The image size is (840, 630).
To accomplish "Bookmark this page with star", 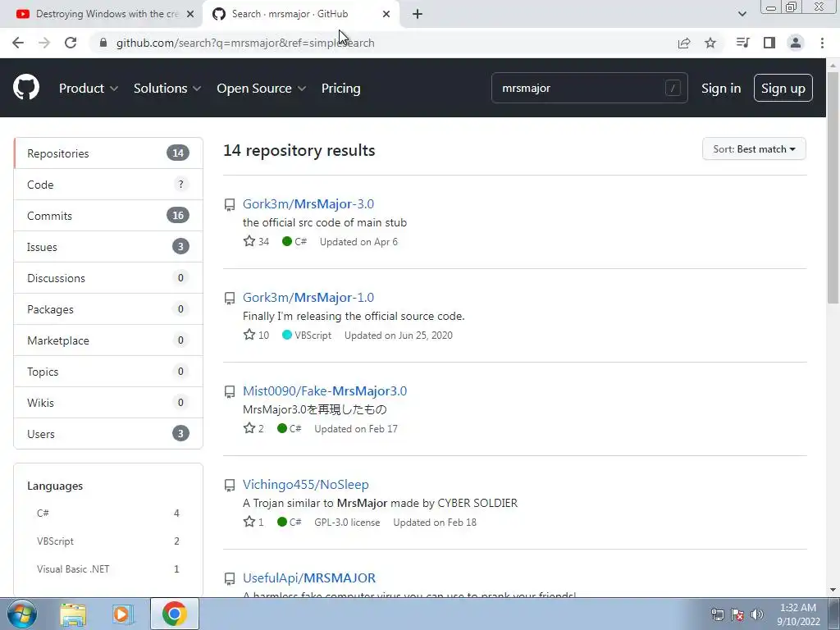I will coord(710,43).
